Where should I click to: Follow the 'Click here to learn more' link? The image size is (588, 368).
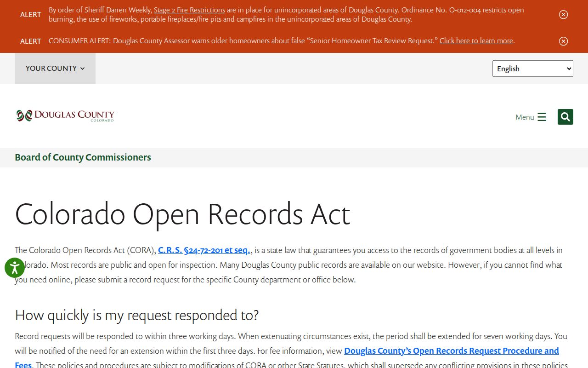tap(476, 40)
